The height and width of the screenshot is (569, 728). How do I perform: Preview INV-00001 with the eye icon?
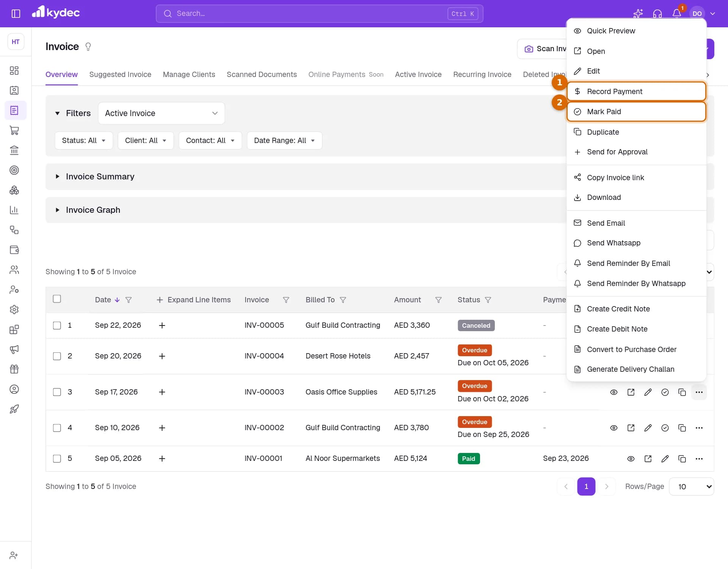(x=631, y=459)
